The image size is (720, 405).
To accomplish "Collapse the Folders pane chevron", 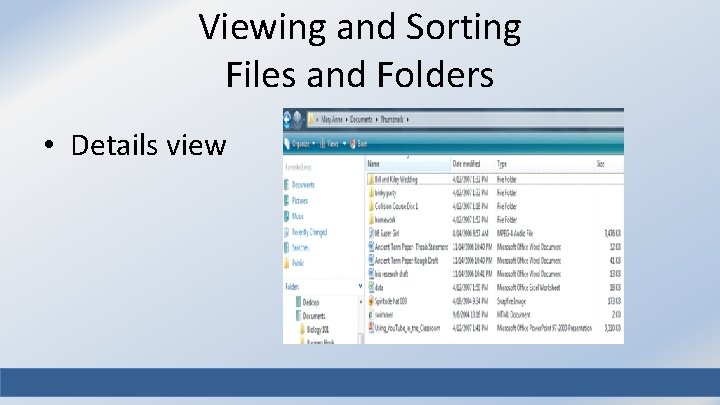I will click(360, 286).
